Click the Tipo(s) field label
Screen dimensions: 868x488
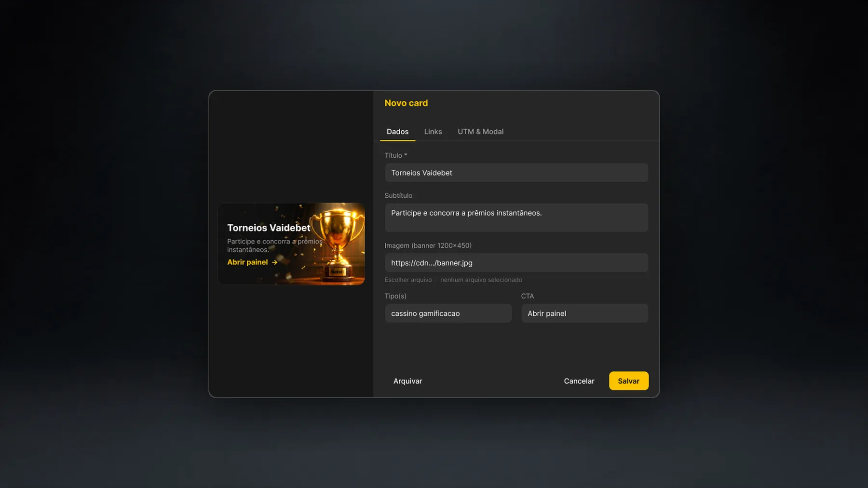coord(395,296)
